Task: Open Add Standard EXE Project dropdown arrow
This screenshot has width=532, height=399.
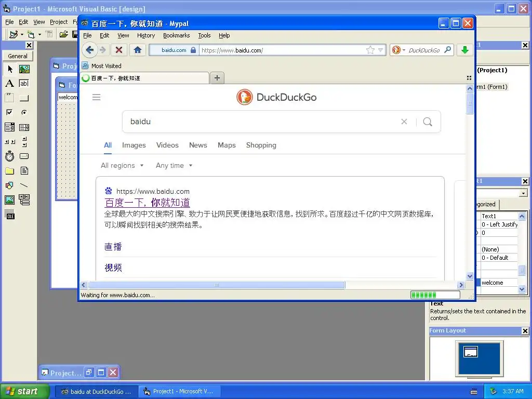Action: pos(22,34)
